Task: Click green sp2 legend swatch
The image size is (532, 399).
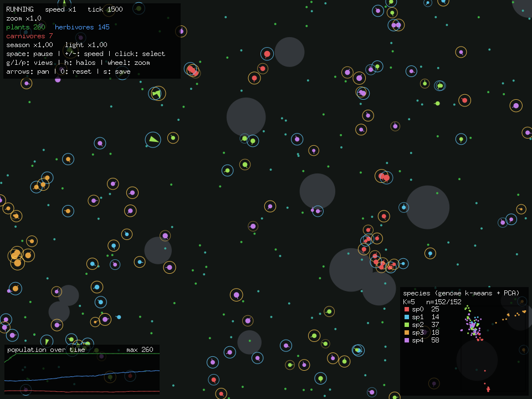Action: tap(406, 325)
